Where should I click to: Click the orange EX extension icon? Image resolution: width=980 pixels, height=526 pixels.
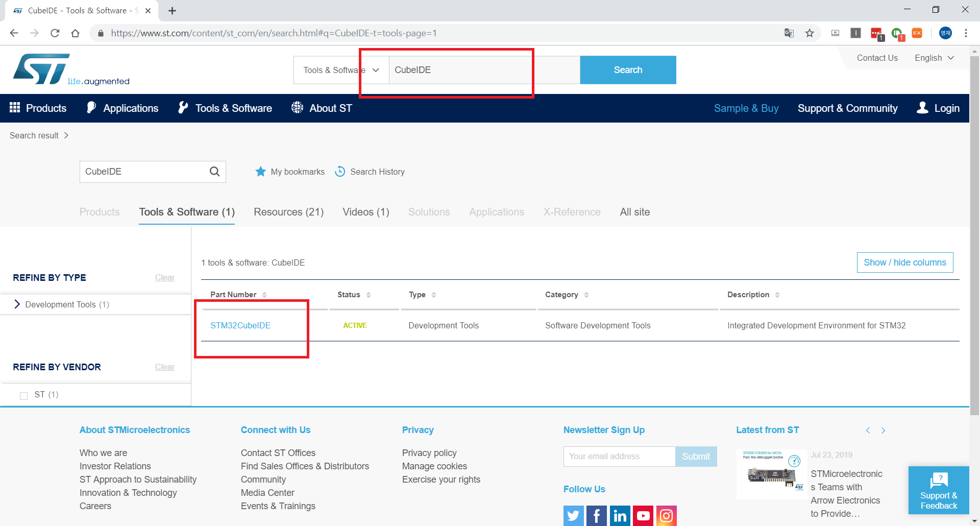[917, 33]
